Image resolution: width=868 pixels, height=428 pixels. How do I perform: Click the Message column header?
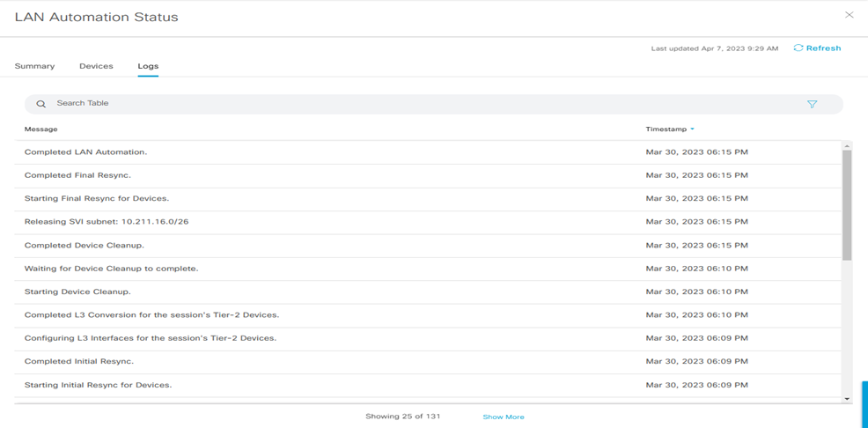(40, 129)
